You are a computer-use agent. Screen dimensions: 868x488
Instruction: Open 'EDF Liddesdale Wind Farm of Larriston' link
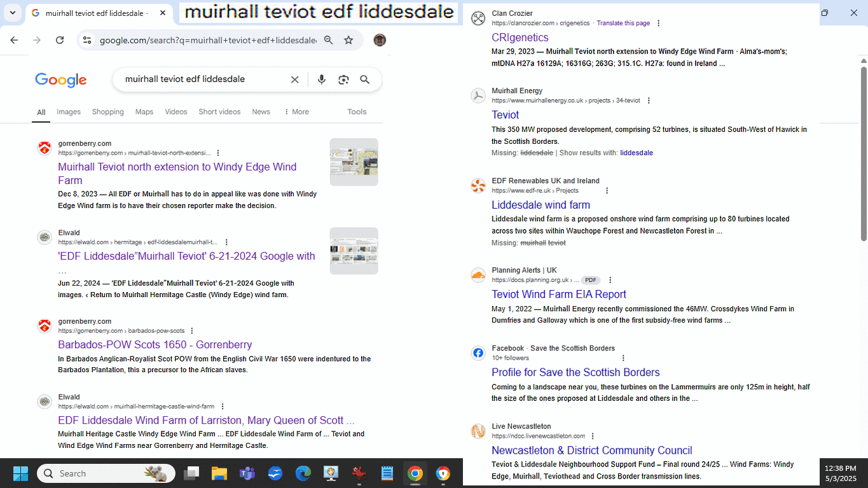pos(206,421)
